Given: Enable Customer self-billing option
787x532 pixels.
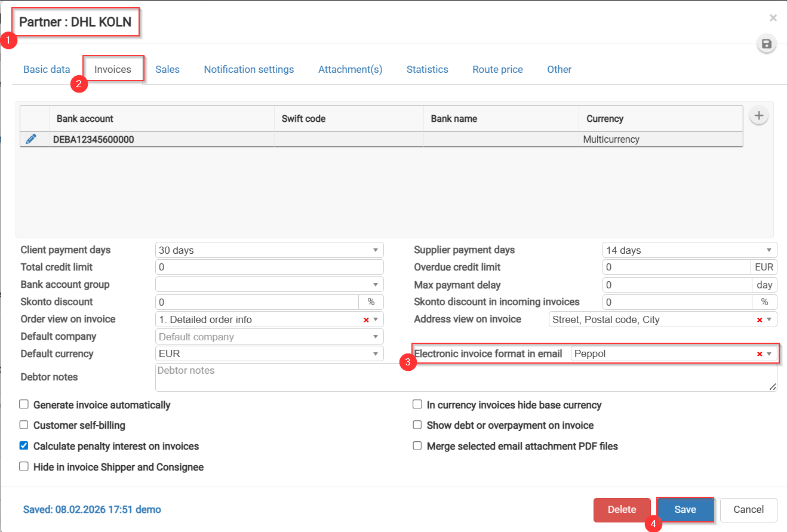Looking at the screenshot, I should coord(24,425).
